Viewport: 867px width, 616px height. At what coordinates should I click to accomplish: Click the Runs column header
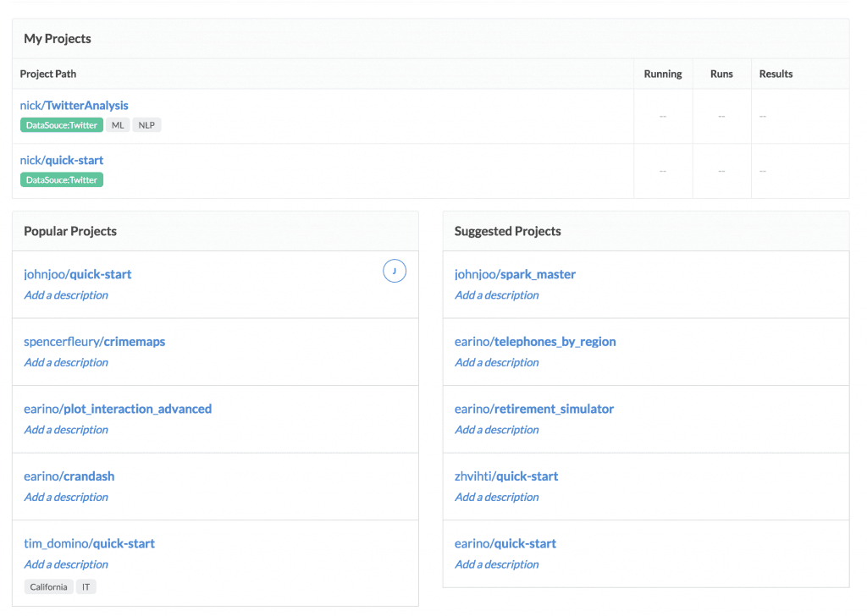[x=721, y=74]
